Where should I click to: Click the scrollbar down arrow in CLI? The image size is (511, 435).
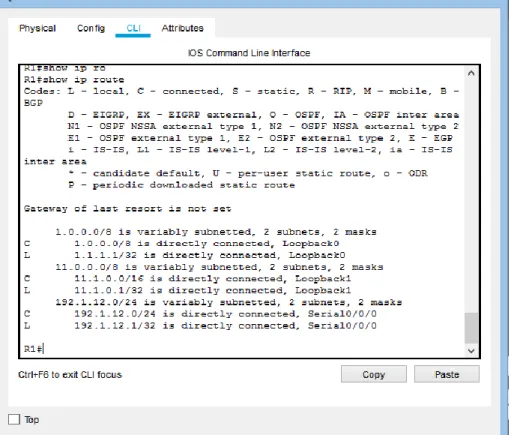(x=471, y=351)
